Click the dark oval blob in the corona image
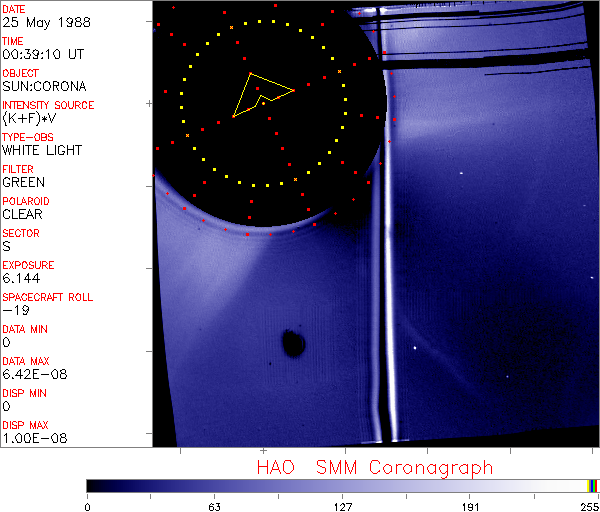Viewport: 600px width, 512px height. [293, 344]
